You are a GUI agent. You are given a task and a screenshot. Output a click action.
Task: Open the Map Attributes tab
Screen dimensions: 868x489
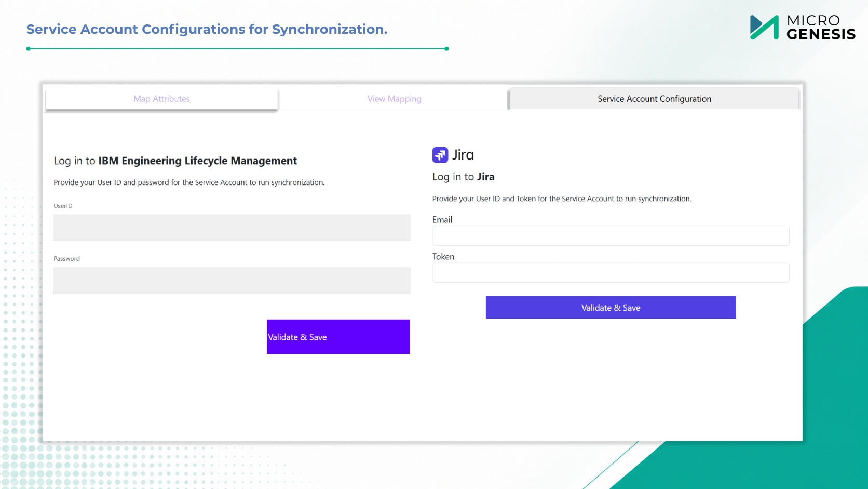(x=161, y=99)
